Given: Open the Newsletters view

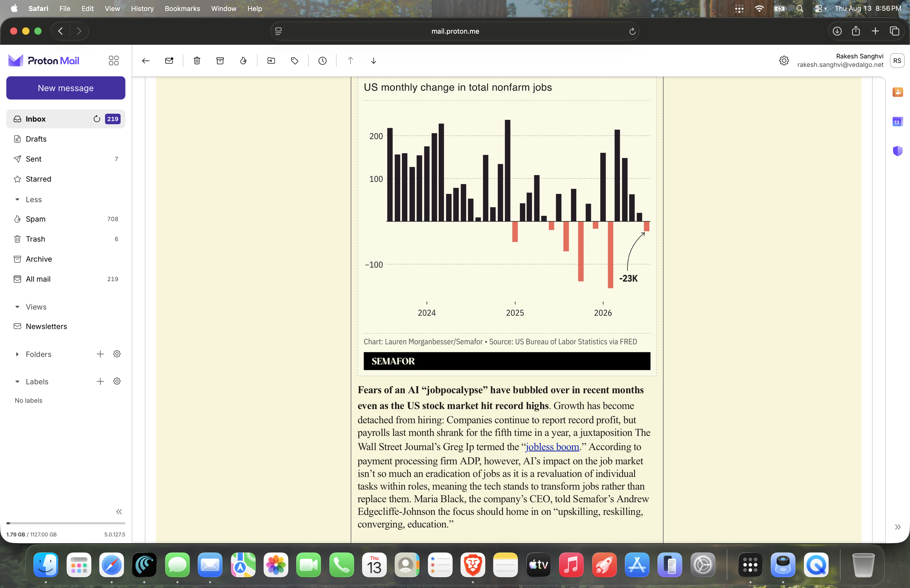Looking at the screenshot, I should [x=66, y=326].
